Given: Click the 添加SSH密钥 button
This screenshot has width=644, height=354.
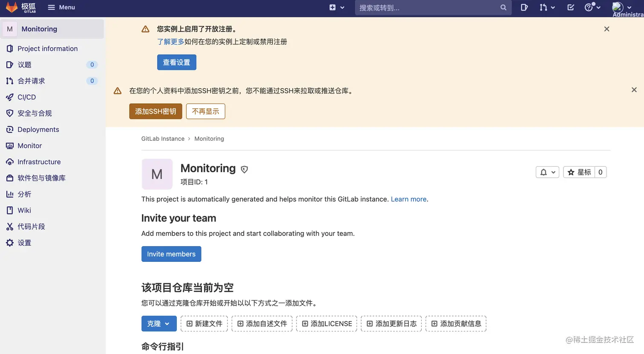Looking at the screenshot, I should point(155,111).
